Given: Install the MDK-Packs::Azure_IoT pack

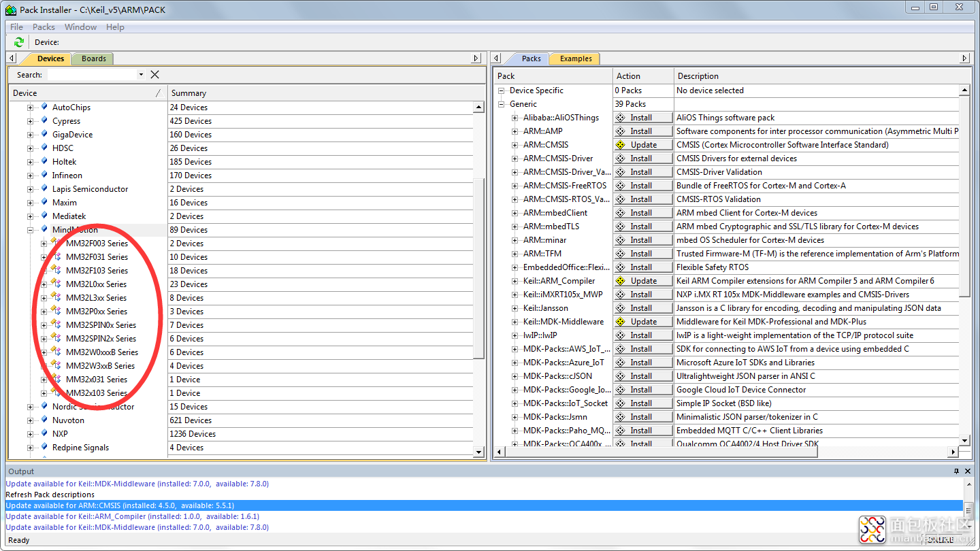Looking at the screenshot, I should pyautogui.click(x=642, y=363).
